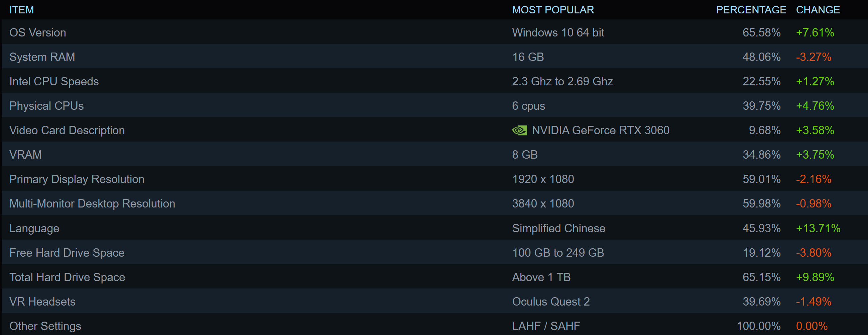Click the Other Settings row
Viewport: 868px width, 335px height.
(x=45, y=326)
